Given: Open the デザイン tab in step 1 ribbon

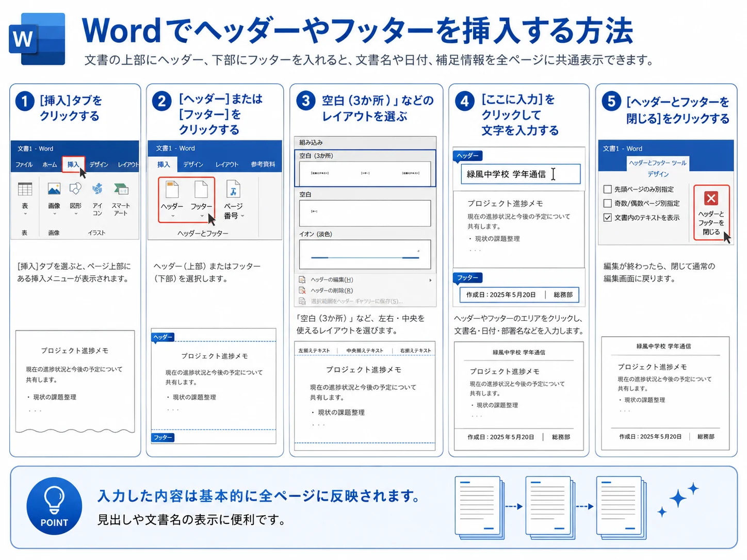Looking at the screenshot, I should [99, 164].
